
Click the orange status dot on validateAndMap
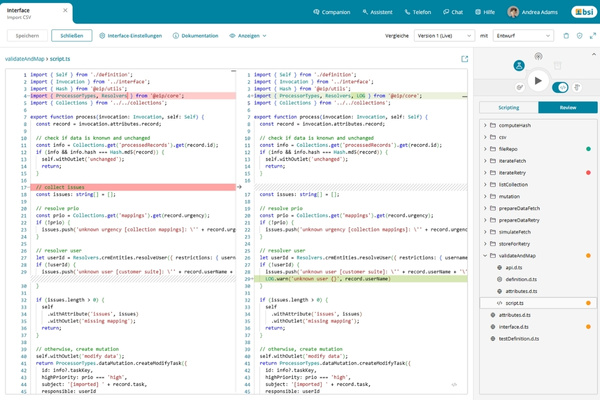(588, 255)
